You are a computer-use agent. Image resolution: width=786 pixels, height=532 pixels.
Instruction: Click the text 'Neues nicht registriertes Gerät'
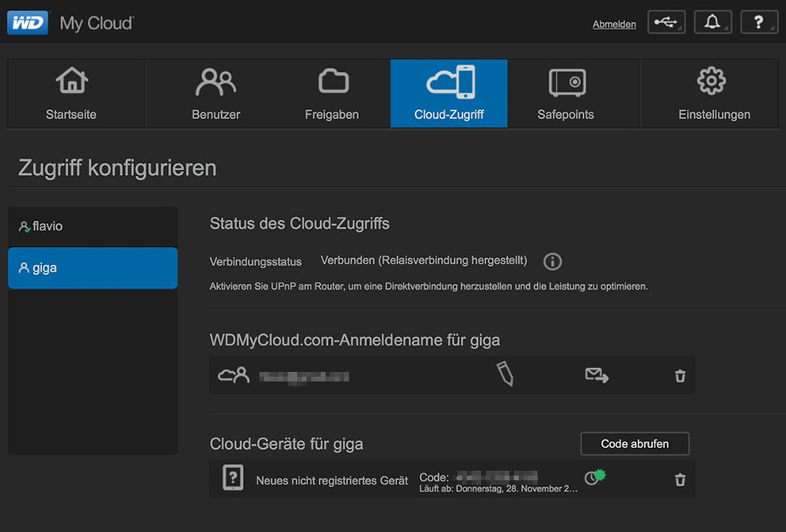coord(332,481)
